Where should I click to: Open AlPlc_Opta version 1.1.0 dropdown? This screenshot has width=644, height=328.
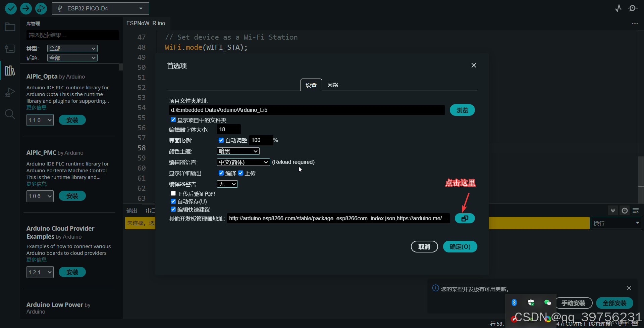coord(40,120)
